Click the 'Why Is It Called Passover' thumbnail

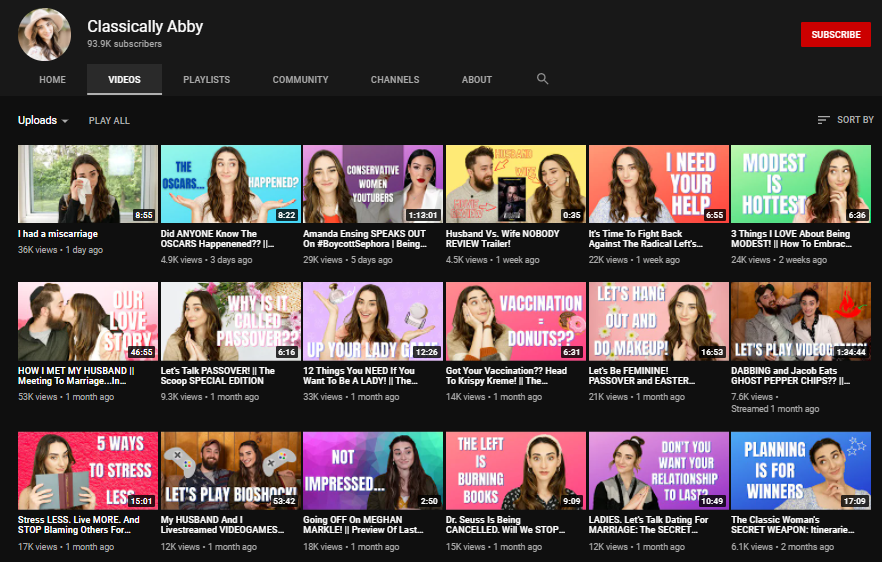(231, 321)
